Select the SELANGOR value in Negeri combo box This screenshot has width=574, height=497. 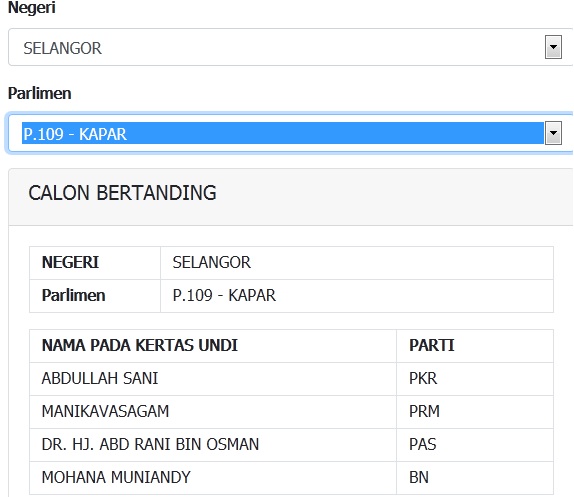pyautogui.click(x=62, y=48)
